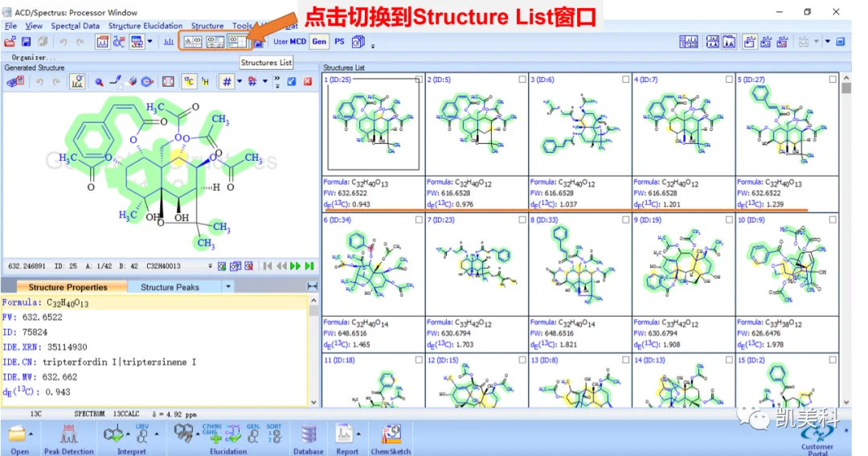Toggle the atom numbering # icon

[x=227, y=82]
